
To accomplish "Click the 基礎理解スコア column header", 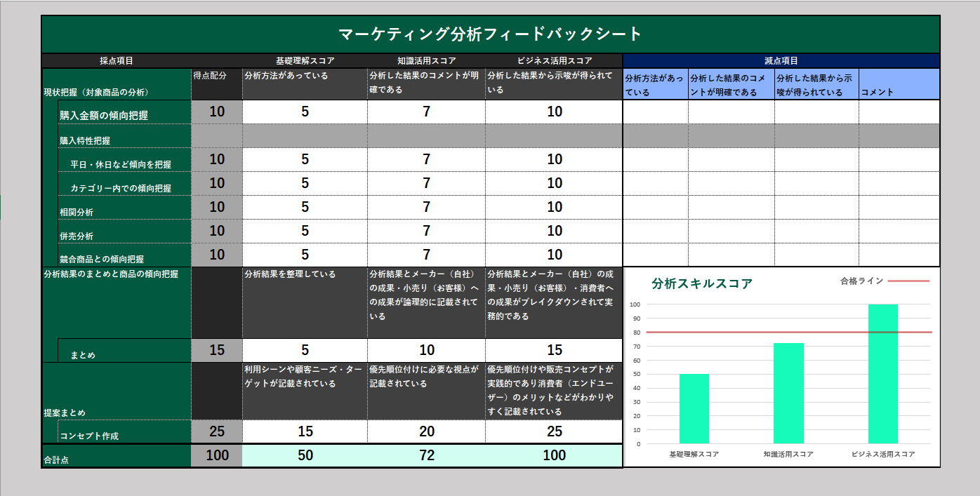I will (x=305, y=61).
